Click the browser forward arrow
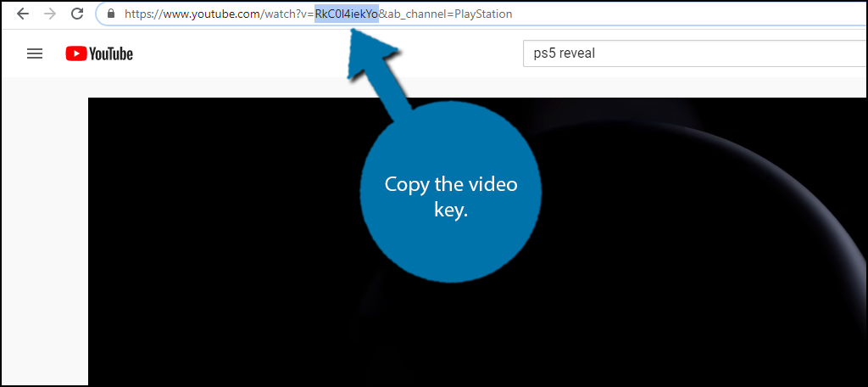 50,14
